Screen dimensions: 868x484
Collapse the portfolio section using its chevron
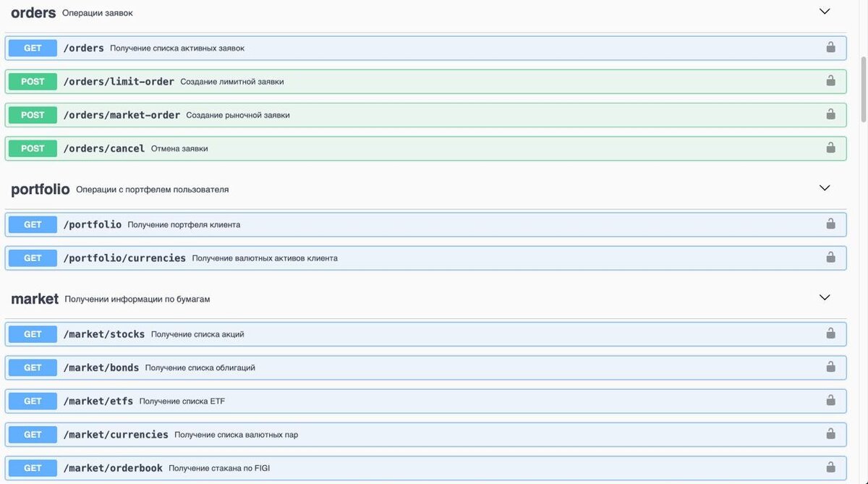[x=824, y=187]
